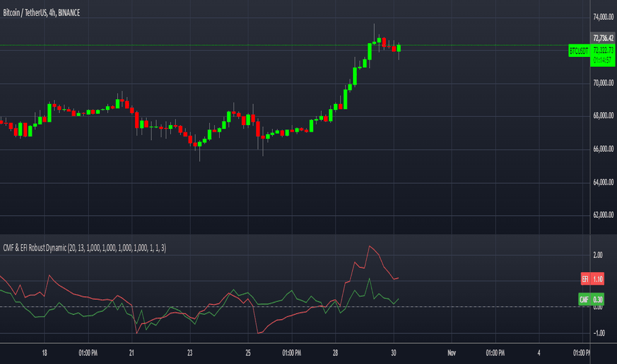The height and width of the screenshot is (364, 617).
Task: Click the 64,000.00 price axis label
Action: point(602,181)
